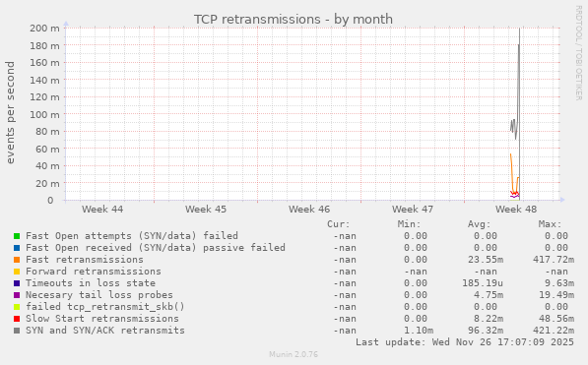Click the gray SYN and SYN/ACK retransmits swatch

point(17,331)
